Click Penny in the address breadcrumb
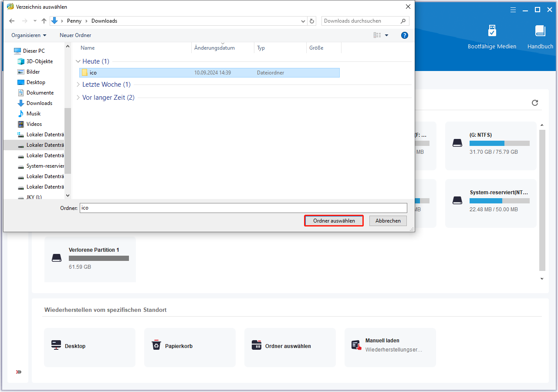Viewport: 558px width, 392px height. pyautogui.click(x=74, y=21)
